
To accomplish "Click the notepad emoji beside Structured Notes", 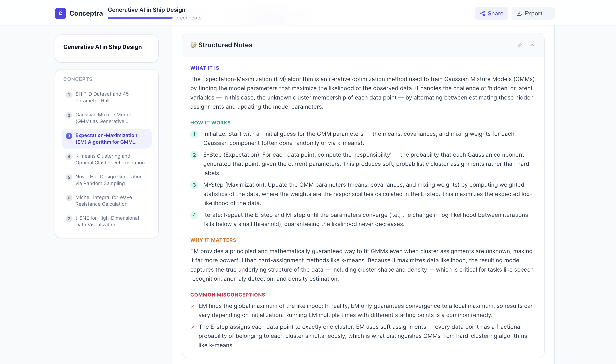I will click(x=194, y=45).
